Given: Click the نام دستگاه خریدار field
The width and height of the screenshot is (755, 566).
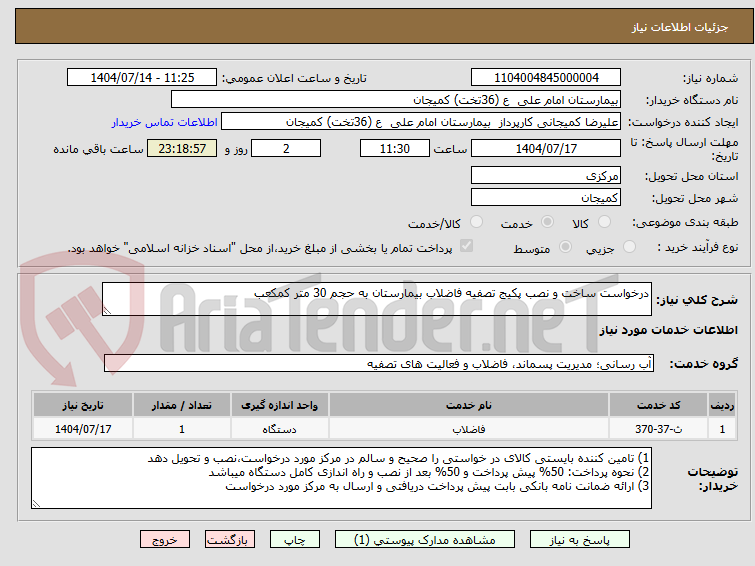Looking at the screenshot, I should click(396, 100).
